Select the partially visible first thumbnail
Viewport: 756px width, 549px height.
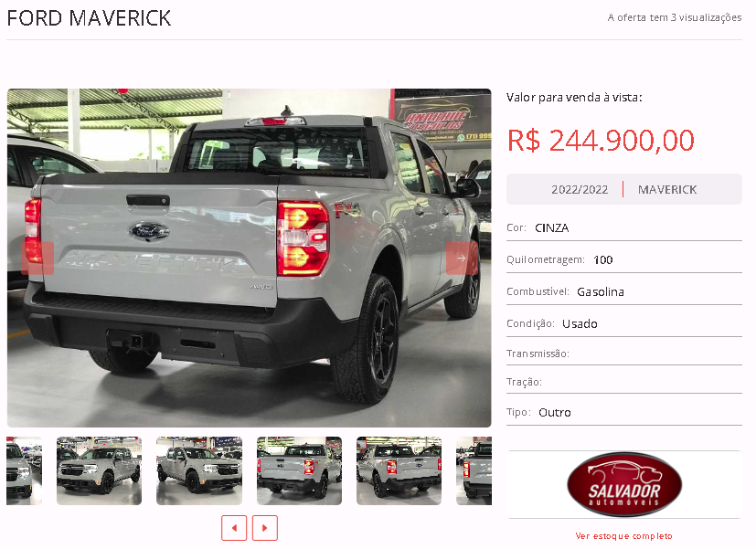click(24, 470)
